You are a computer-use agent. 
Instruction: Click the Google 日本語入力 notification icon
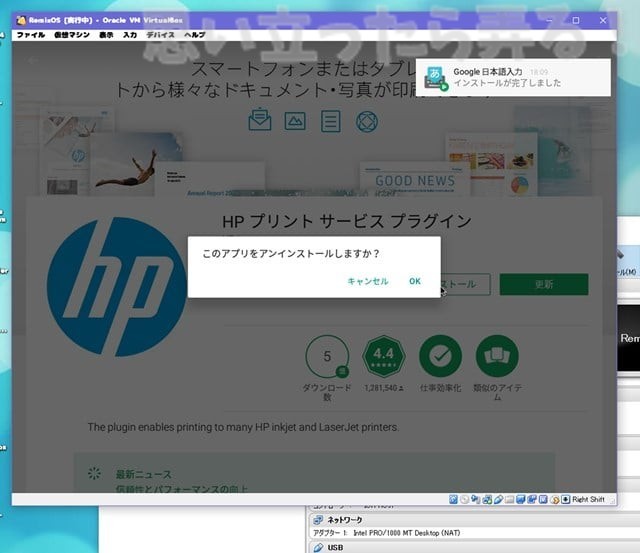tap(436, 78)
